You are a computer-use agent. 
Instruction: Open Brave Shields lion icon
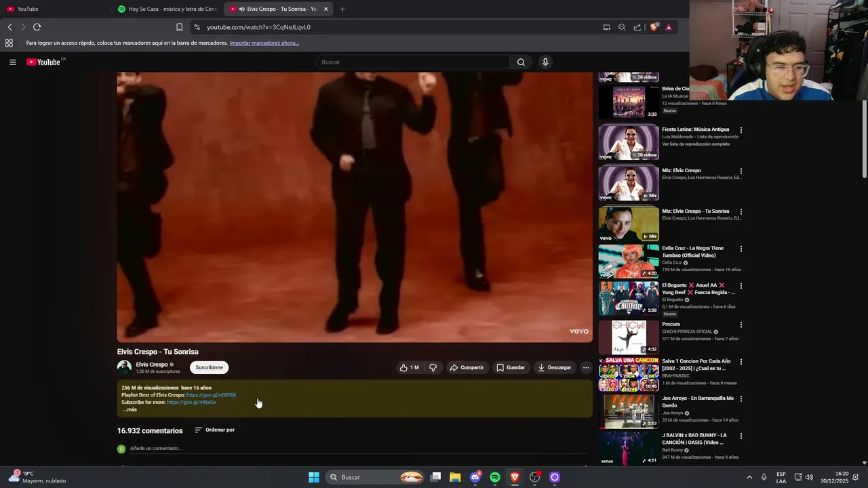click(x=654, y=27)
